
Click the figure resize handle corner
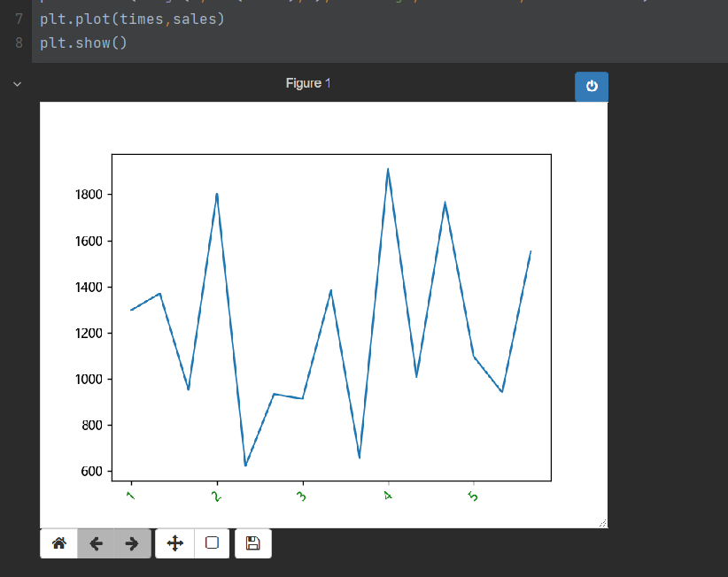click(x=602, y=523)
